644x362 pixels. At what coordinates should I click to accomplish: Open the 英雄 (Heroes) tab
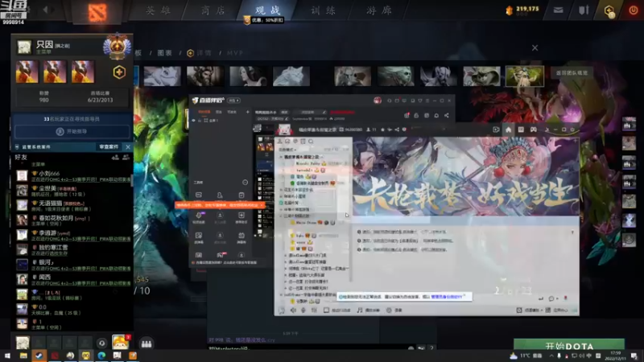(x=158, y=10)
